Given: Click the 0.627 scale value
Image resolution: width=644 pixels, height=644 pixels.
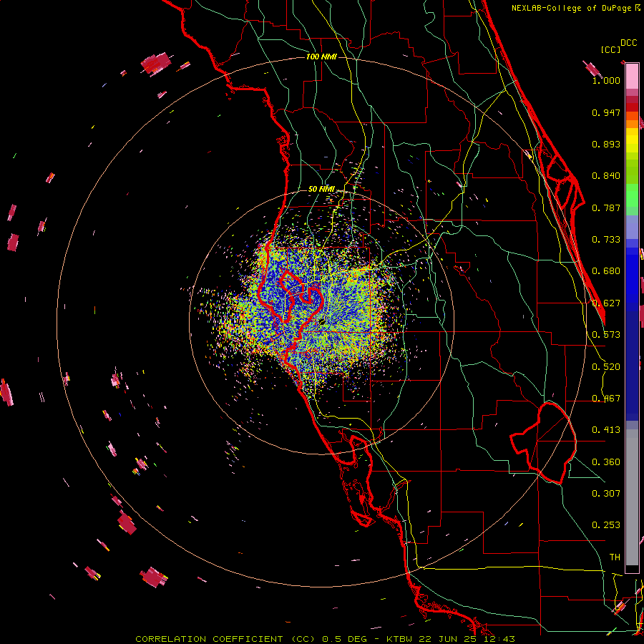Looking at the screenshot, I should click(x=606, y=303).
